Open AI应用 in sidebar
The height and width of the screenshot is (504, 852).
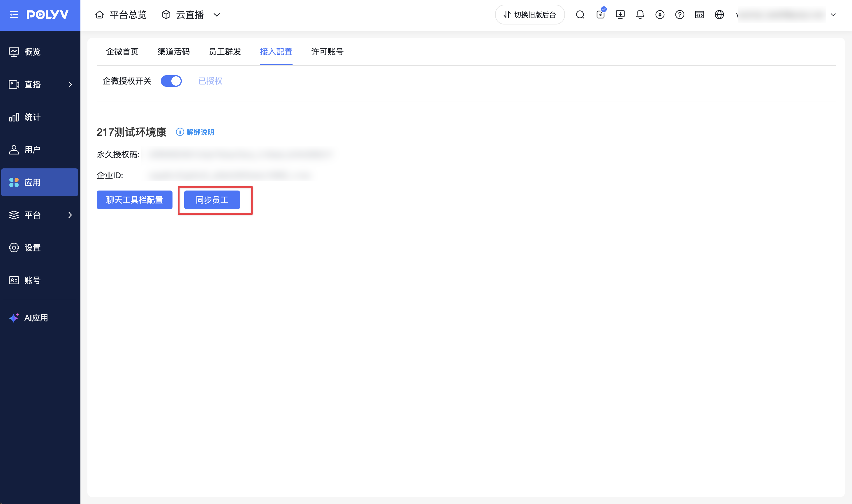pos(40,318)
